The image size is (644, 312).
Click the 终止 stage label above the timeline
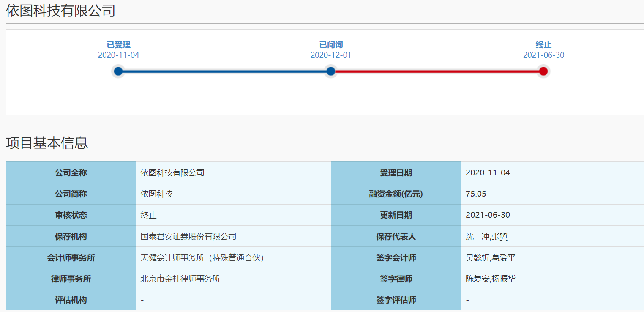tap(543, 45)
